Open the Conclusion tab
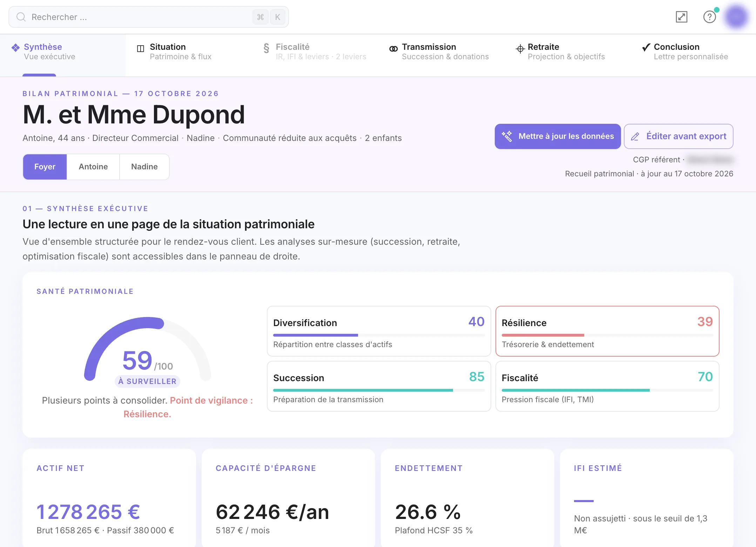756x547 pixels. click(x=693, y=55)
